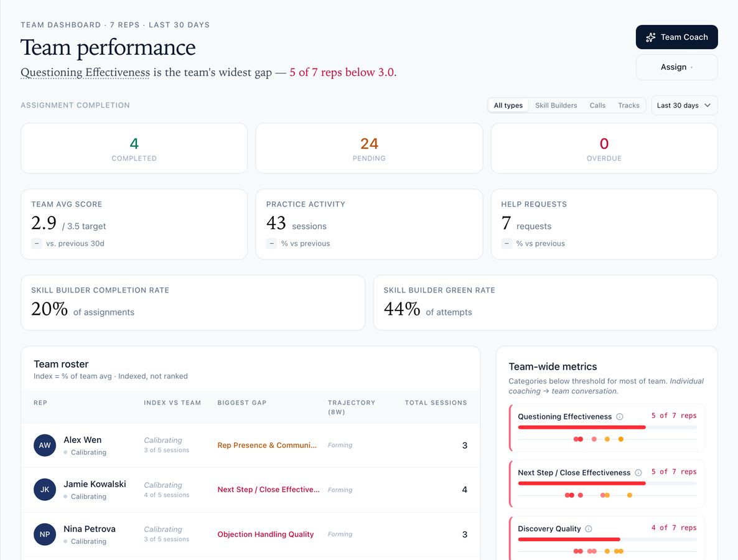Image resolution: width=738 pixels, height=560 pixels.
Task: Open the 4 Completed assignments card
Action: [134, 148]
